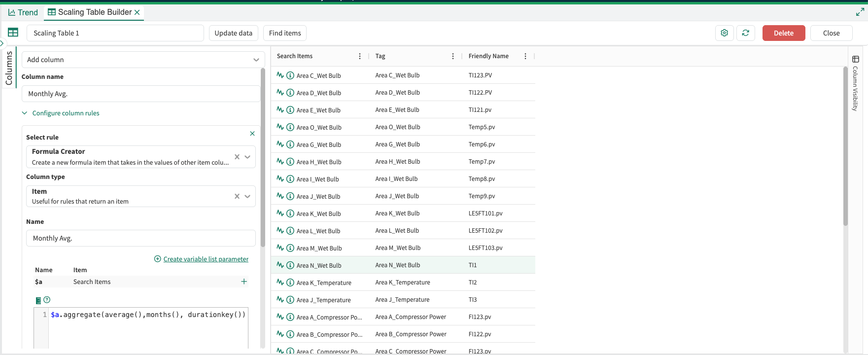The height and width of the screenshot is (355, 868).
Task: Click the expand fullscreen arrows icon
Action: click(860, 12)
